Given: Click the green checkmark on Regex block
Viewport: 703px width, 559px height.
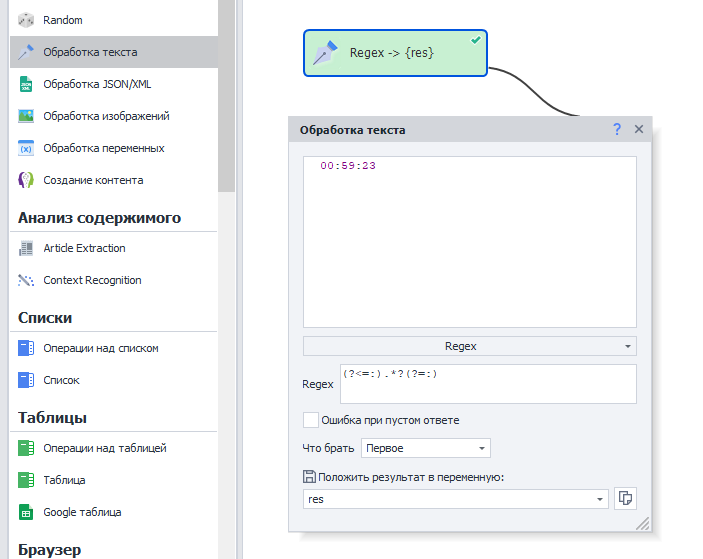Looking at the screenshot, I should [x=476, y=40].
